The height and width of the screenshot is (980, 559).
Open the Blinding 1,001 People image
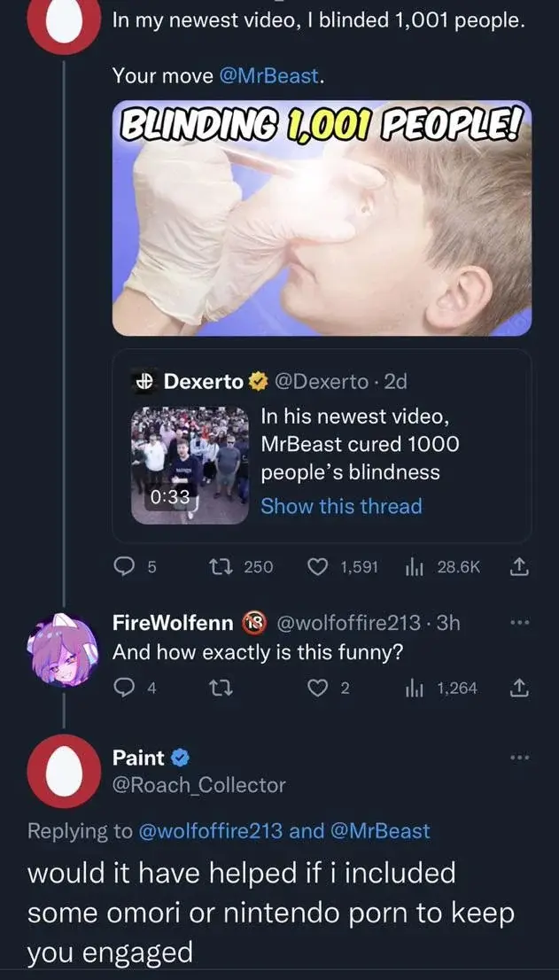322,218
